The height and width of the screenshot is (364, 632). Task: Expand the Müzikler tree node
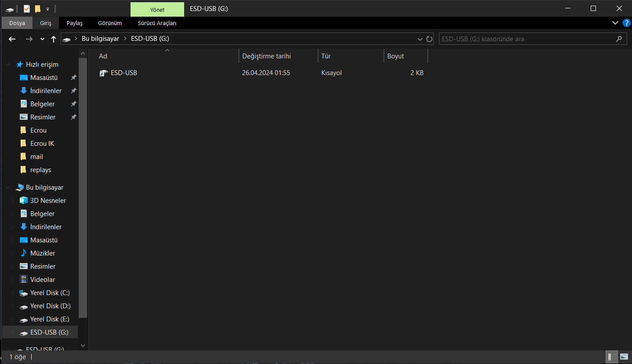coord(13,253)
